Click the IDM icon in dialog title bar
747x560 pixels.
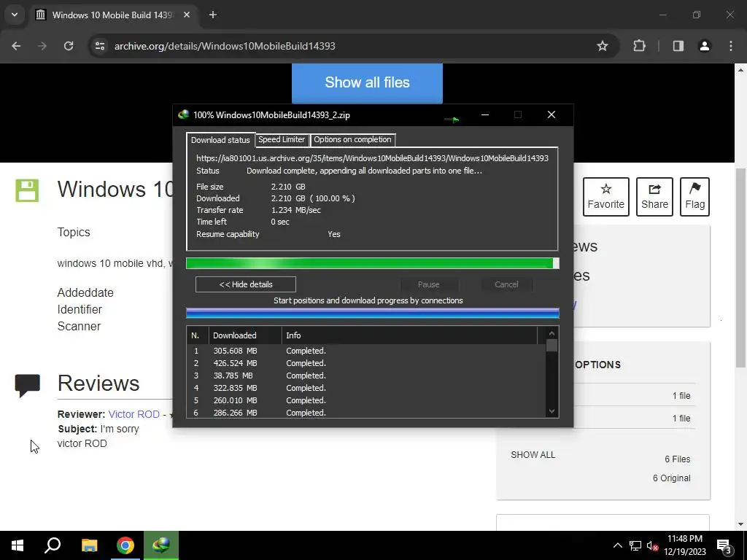click(183, 114)
